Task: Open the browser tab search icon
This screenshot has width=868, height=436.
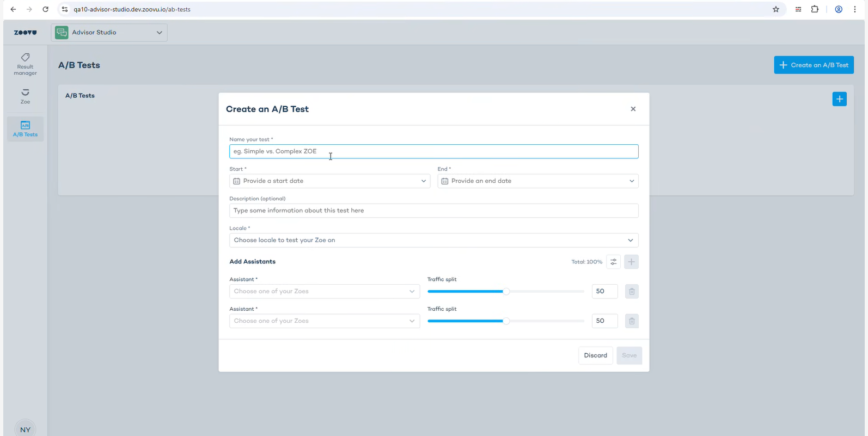Action: tap(798, 9)
